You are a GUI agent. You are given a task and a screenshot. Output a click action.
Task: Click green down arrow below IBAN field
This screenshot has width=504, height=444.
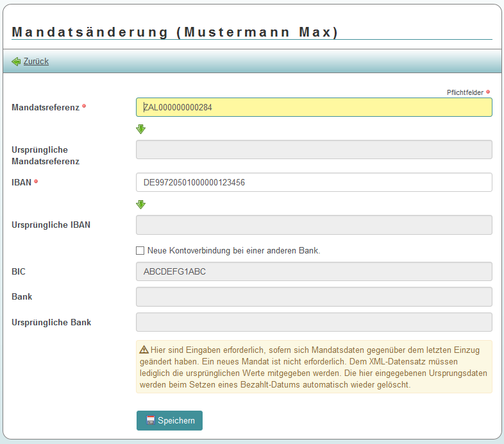141,205
